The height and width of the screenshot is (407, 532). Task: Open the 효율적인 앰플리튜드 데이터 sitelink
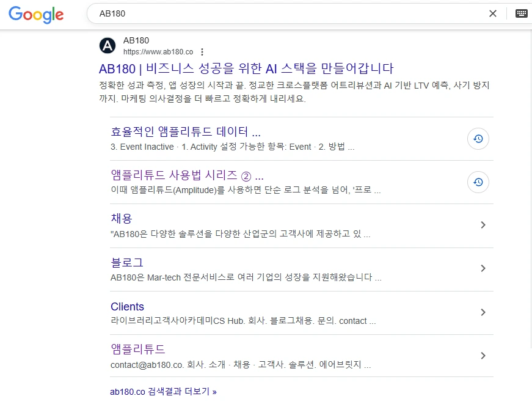click(x=186, y=131)
